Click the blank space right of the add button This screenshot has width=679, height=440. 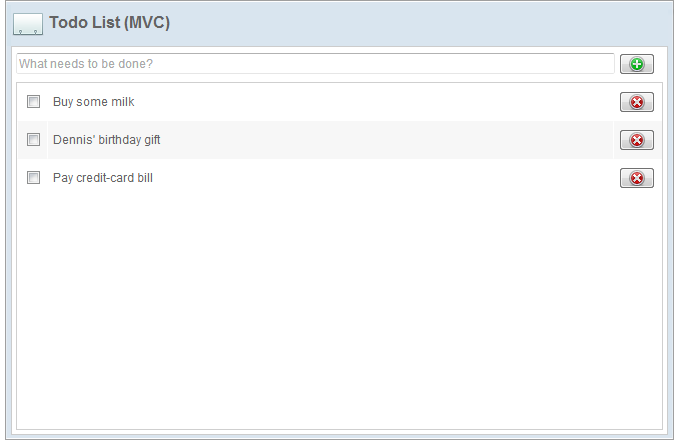pos(659,64)
